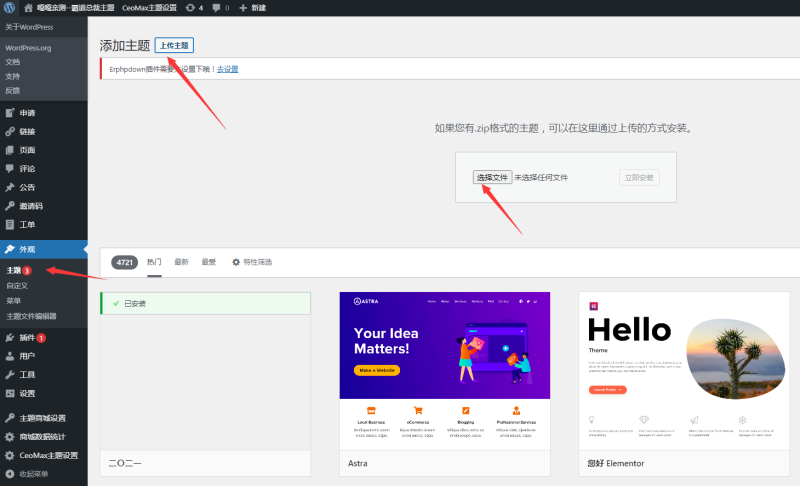Screen dimensions: 800x486
Task: Select the 二〇二一 theme card
Action: point(205,384)
